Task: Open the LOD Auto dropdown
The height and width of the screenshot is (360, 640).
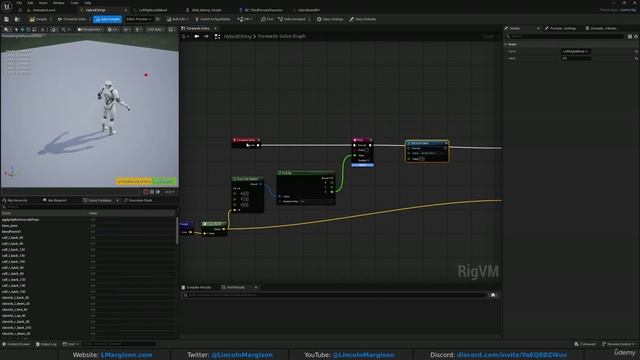Action: point(155,29)
